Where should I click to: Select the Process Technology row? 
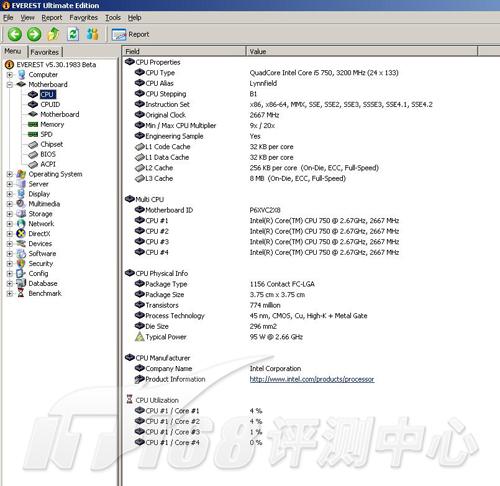pos(251,316)
